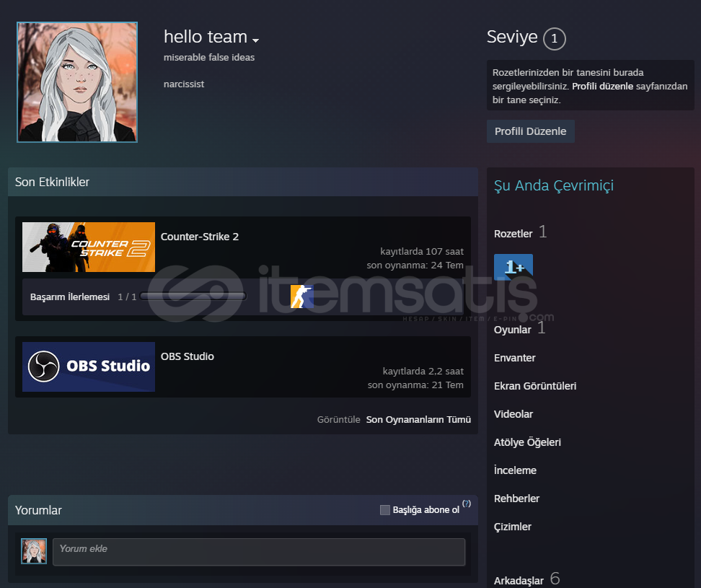Image resolution: width=701 pixels, height=588 pixels.
Task: Open the OBS Studio game banner
Action: [x=89, y=367]
